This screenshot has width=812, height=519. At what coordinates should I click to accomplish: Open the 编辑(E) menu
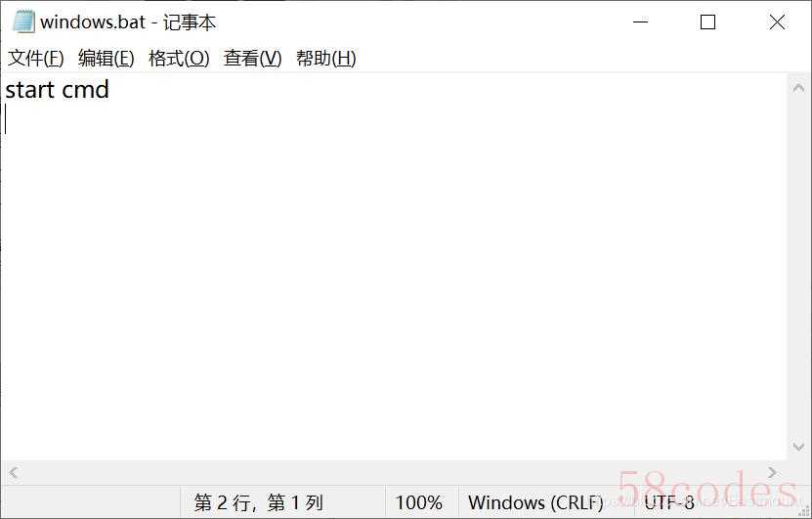107,58
